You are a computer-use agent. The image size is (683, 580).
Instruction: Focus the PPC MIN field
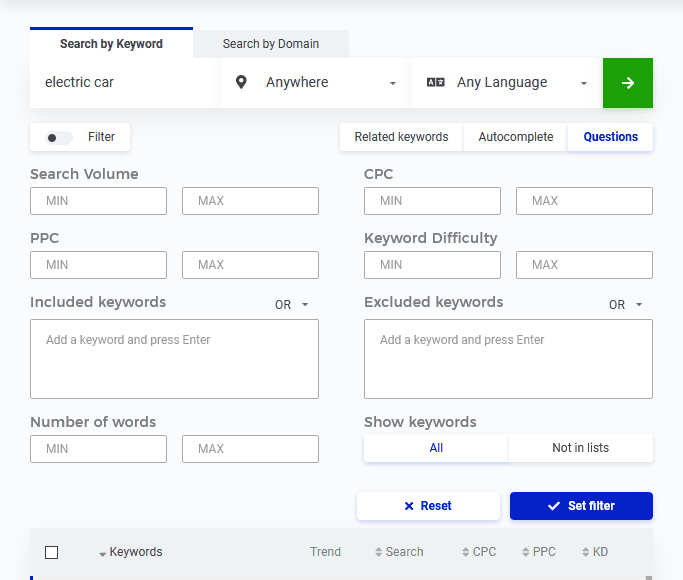[x=98, y=265]
